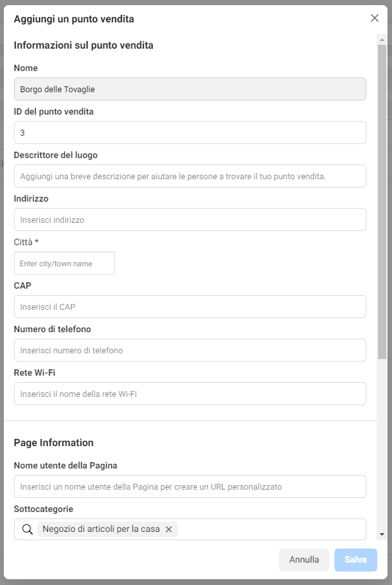392x585 pixels.
Task: Click the scrollbar up arrow
Action: 382,39
